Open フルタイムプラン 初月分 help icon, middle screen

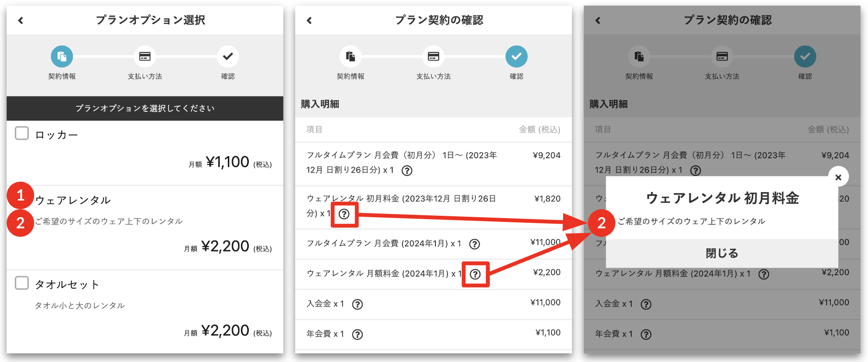[407, 171]
